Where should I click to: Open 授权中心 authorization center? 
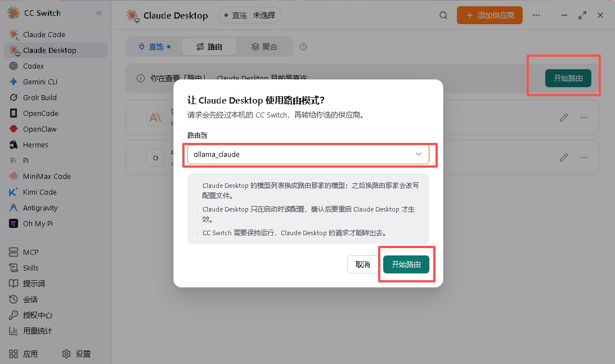[x=55, y=315]
